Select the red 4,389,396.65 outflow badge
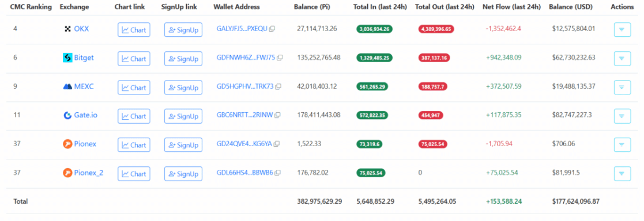The image size is (644, 221). 436,29
